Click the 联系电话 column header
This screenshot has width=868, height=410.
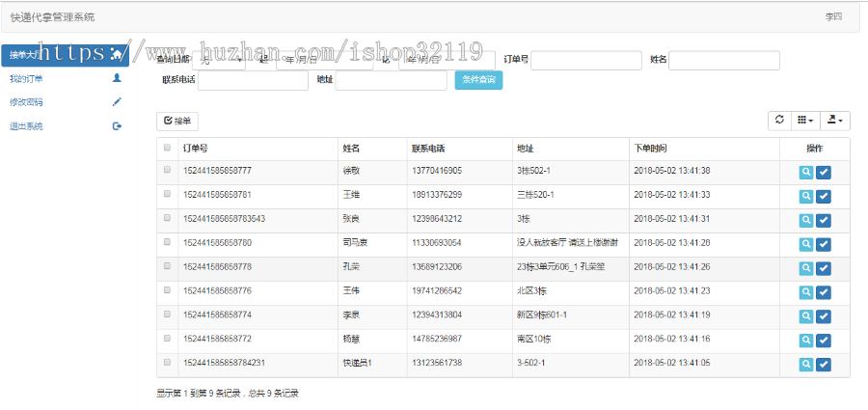click(459, 149)
